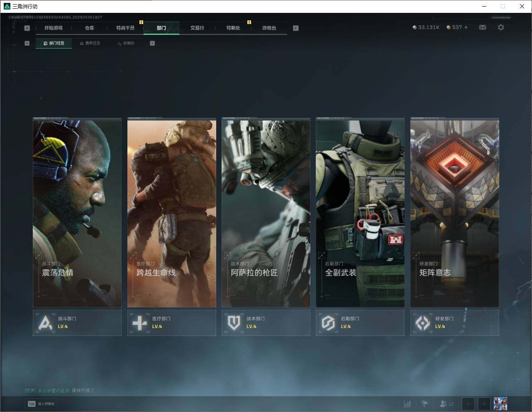Switch to 特勤处 tab
This screenshot has width=532, height=412.
pyautogui.click(x=233, y=28)
